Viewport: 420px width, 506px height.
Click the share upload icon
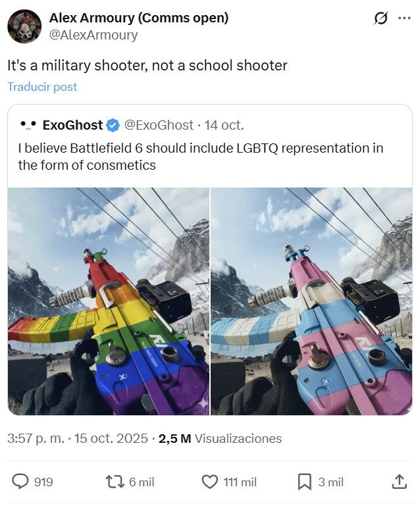pos(399,482)
